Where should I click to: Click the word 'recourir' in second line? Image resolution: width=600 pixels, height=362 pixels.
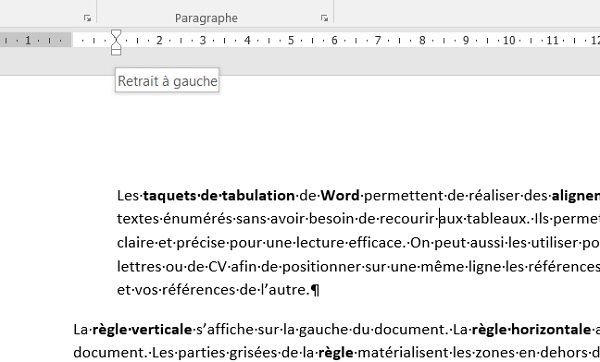pyautogui.click(x=407, y=219)
